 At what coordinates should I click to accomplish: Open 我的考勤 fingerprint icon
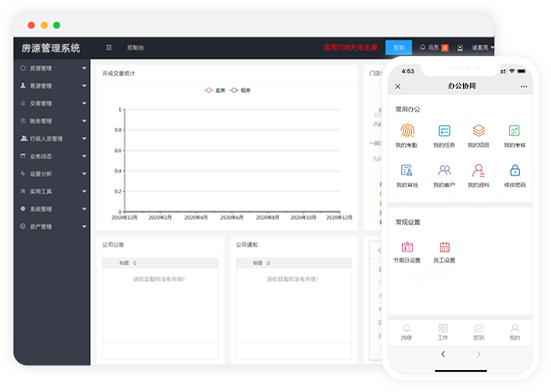tap(407, 131)
